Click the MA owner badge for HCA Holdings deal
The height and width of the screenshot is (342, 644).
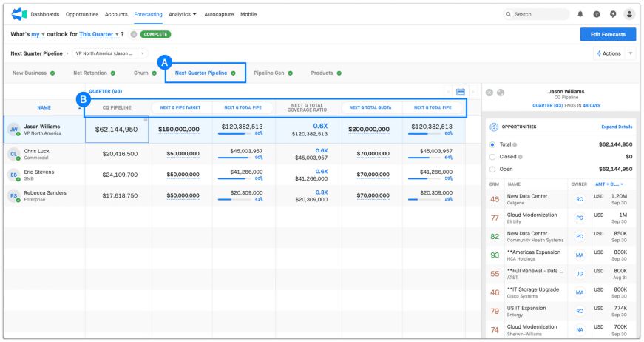point(579,255)
